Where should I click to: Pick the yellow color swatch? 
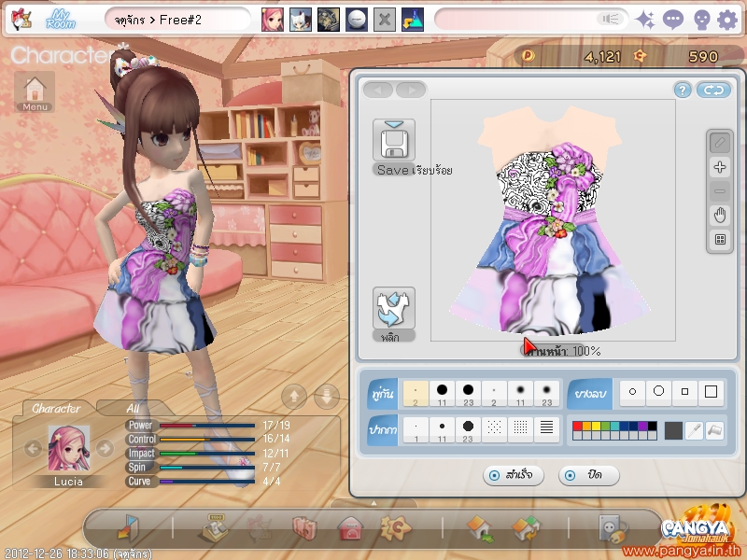click(596, 427)
